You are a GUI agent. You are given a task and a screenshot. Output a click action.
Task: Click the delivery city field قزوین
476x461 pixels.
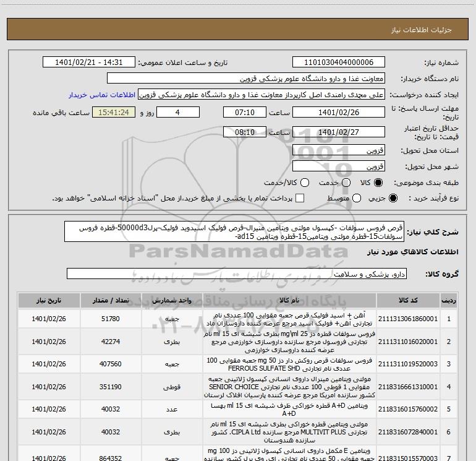(339, 166)
